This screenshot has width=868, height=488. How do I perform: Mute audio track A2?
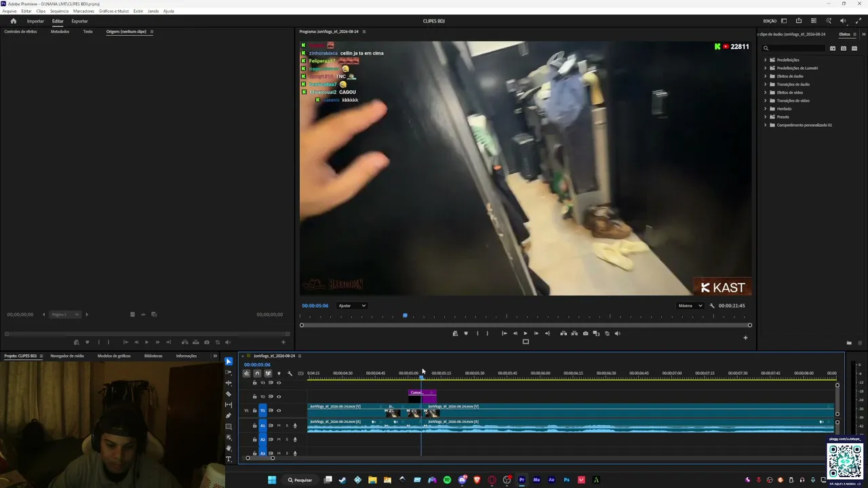(279, 439)
